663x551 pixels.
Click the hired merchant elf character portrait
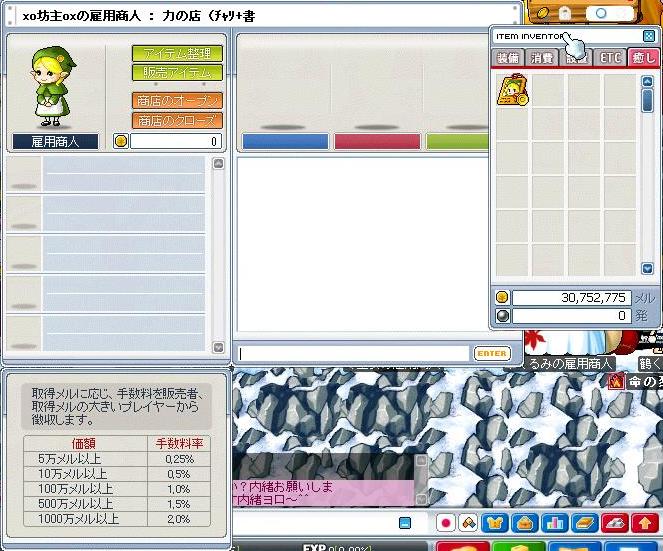coord(52,87)
